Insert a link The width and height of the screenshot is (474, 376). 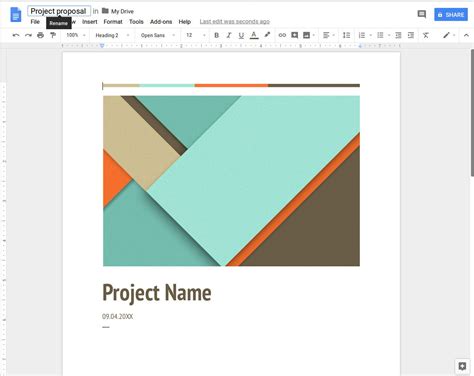pyautogui.click(x=282, y=35)
